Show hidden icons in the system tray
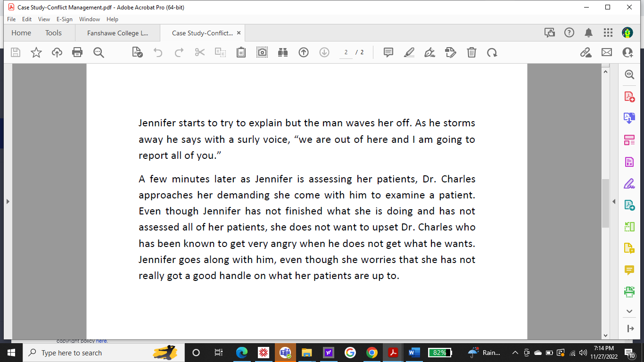 pos(514,353)
